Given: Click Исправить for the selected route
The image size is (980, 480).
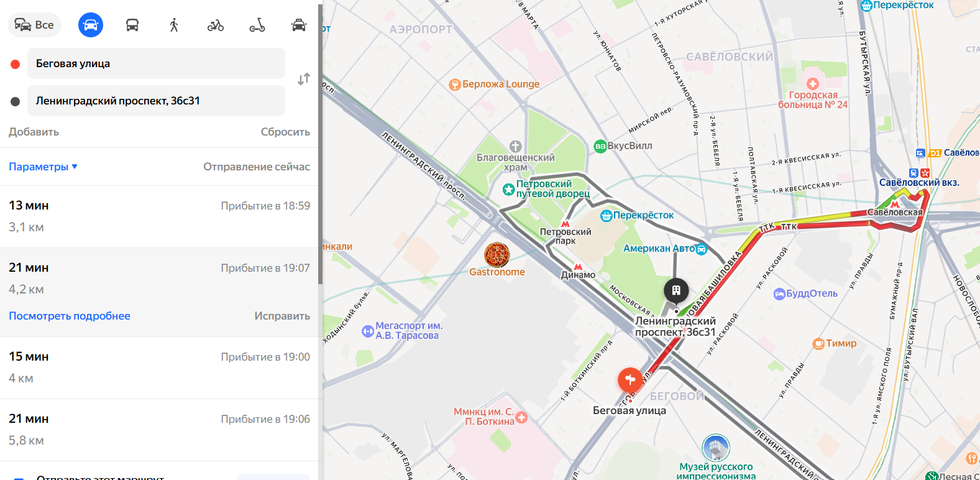Looking at the screenshot, I should point(282,316).
